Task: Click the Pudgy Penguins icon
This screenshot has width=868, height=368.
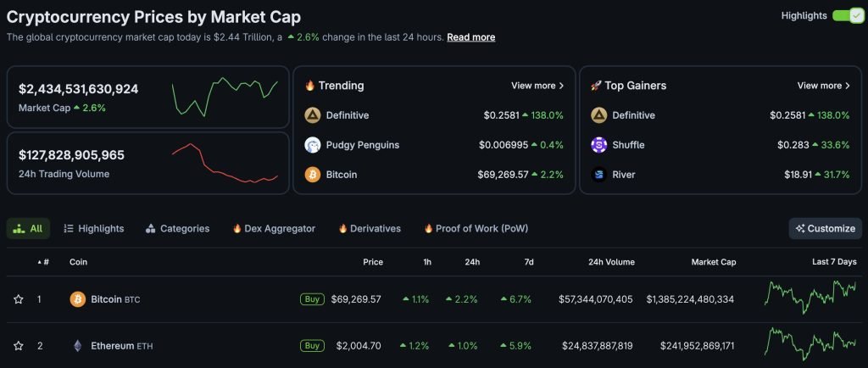Action: pyautogui.click(x=313, y=145)
